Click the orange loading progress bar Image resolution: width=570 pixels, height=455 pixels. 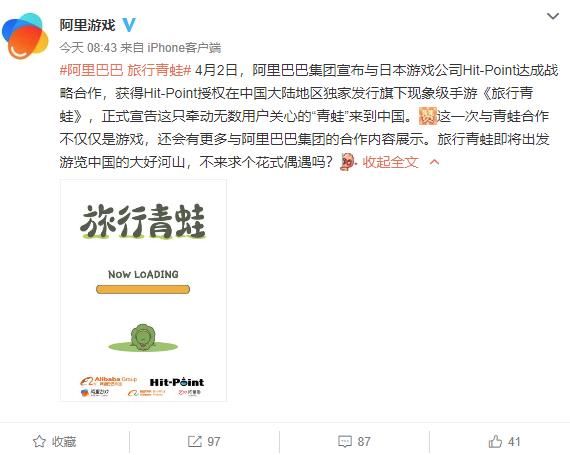tap(143, 290)
